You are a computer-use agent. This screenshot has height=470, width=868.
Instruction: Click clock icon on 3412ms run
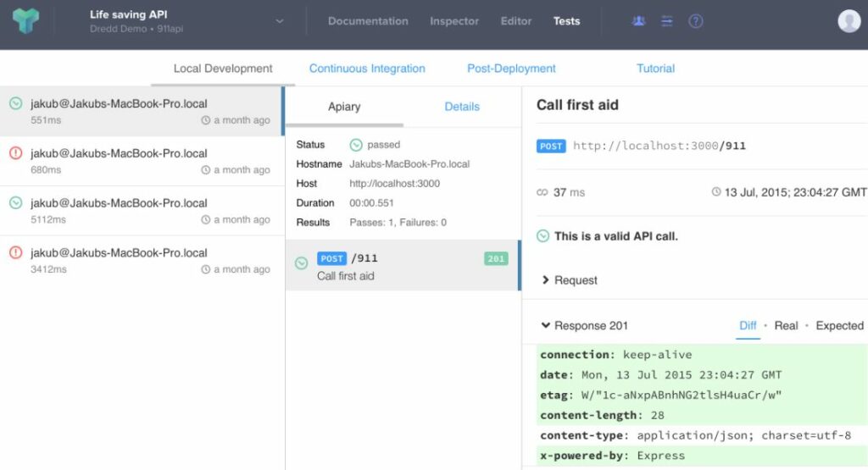tap(205, 269)
